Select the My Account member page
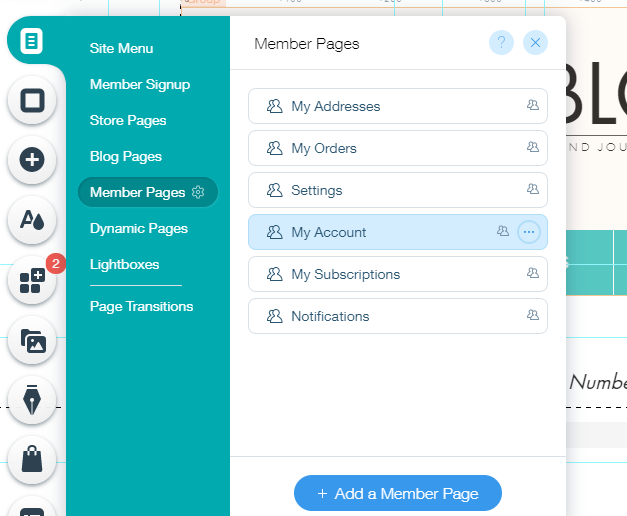This screenshot has height=516, width=627. pyautogui.click(x=398, y=232)
